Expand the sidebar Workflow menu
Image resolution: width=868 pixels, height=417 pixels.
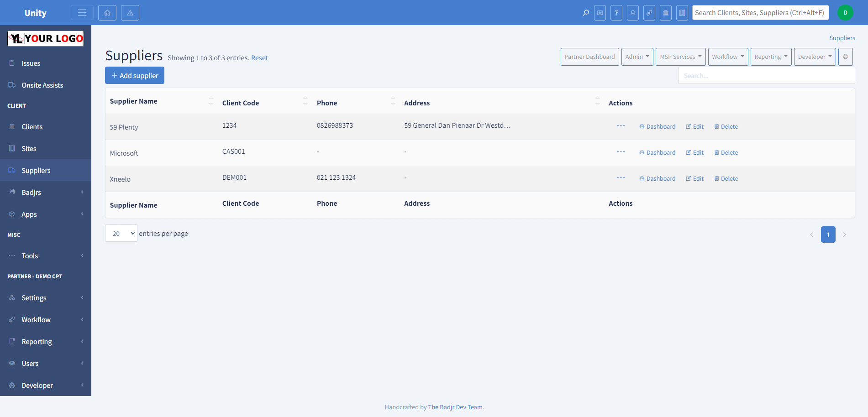(x=46, y=320)
